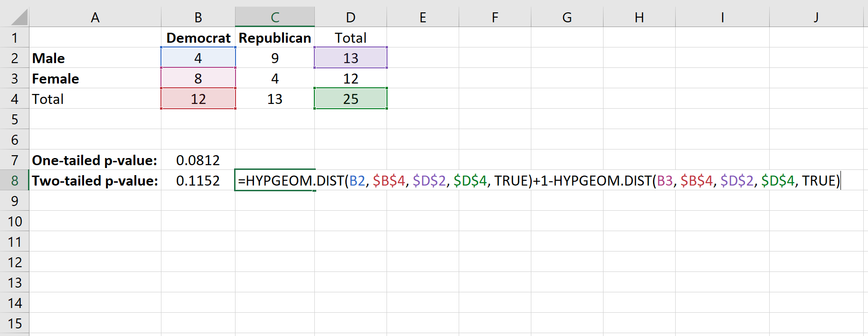This screenshot has height=336, width=868.
Task: Select column C header
Action: [x=274, y=18]
